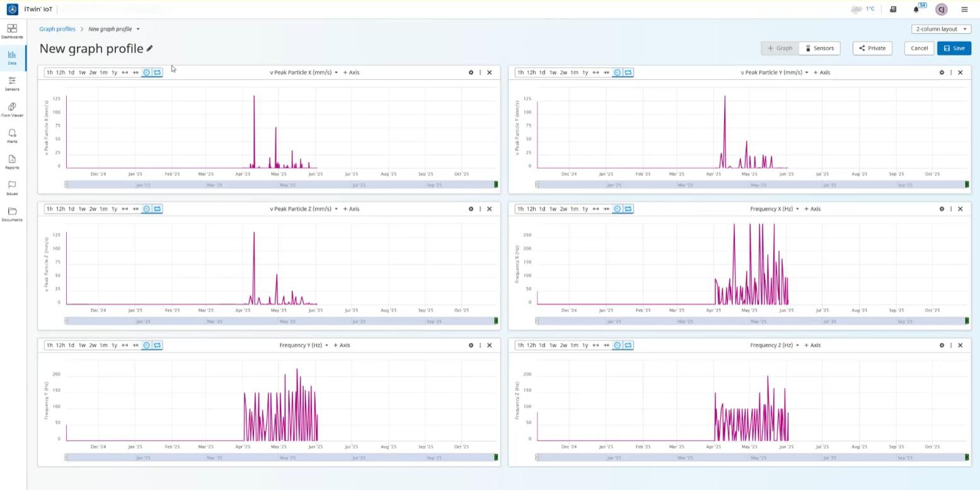Click the Graph profiles breadcrumb link
The height and width of the screenshot is (490, 980).
(57, 29)
